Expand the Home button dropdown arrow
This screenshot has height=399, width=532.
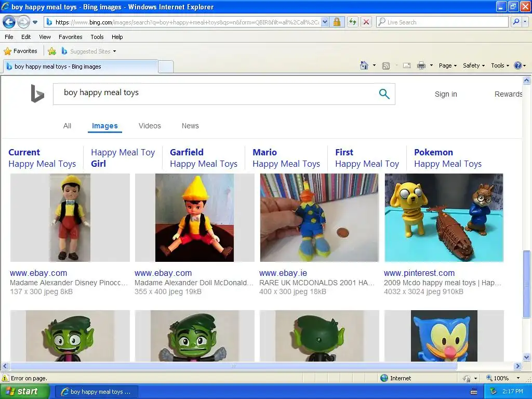tap(374, 65)
